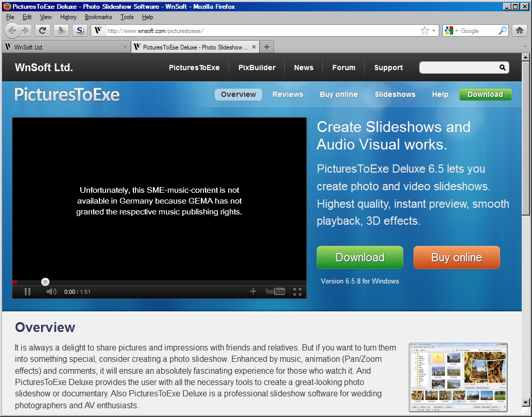Click the WnSoft site favicon in address bar
The width and height of the screenshot is (532, 417).
tap(98, 30)
